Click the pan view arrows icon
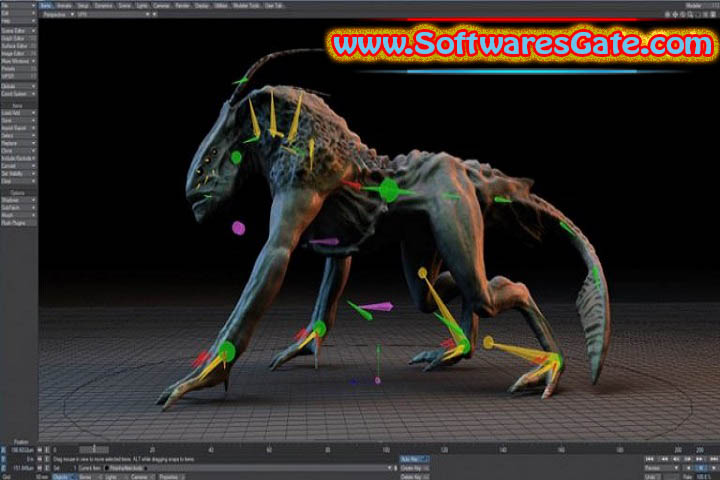The image size is (720, 480). coord(675,15)
